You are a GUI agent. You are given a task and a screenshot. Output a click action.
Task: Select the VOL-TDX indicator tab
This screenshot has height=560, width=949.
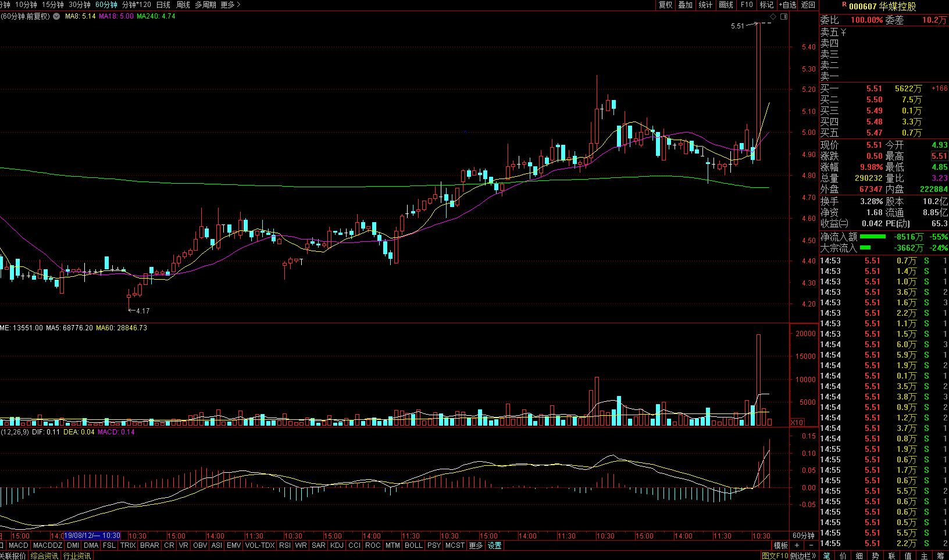click(259, 545)
